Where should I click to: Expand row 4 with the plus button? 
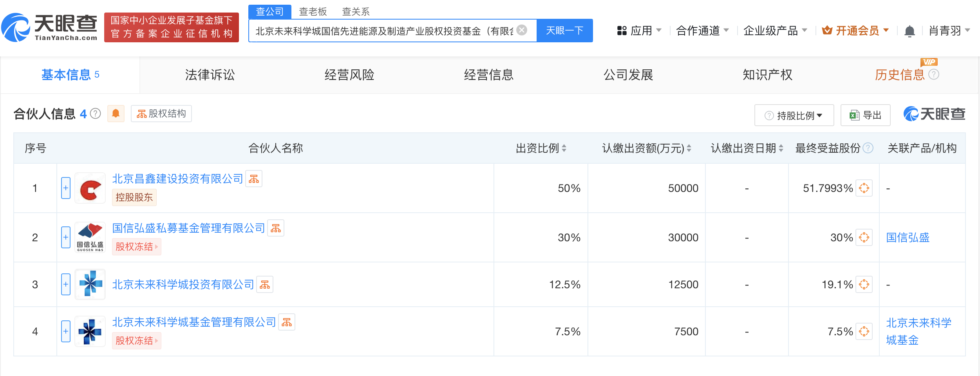click(x=66, y=331)
